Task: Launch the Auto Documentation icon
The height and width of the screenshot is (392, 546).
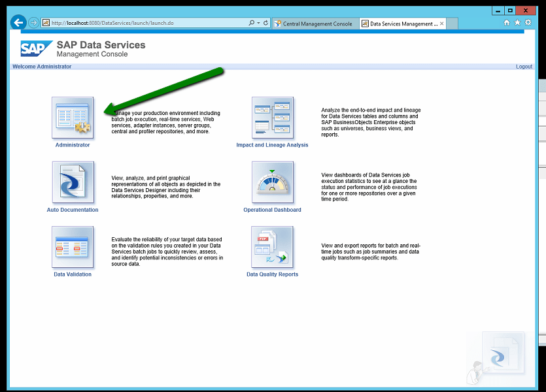Action: [73, 183]
